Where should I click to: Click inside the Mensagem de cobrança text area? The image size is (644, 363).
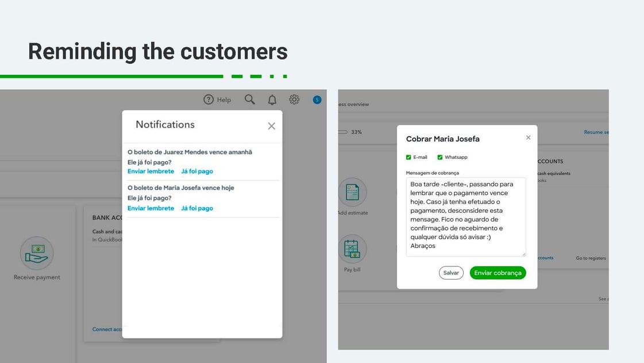[x=466, y=217]
